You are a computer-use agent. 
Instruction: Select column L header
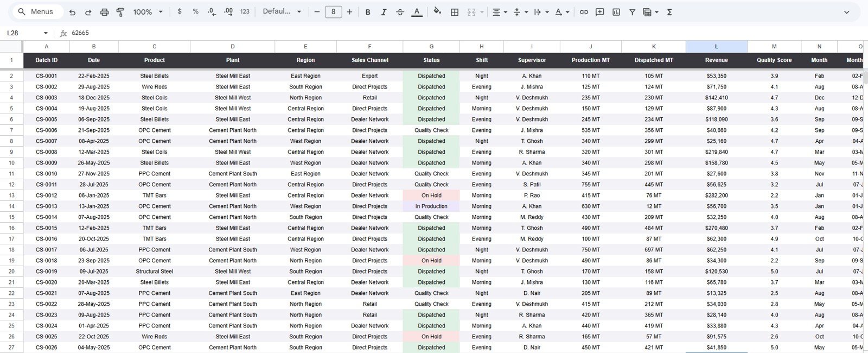click(x=716, y=47)
